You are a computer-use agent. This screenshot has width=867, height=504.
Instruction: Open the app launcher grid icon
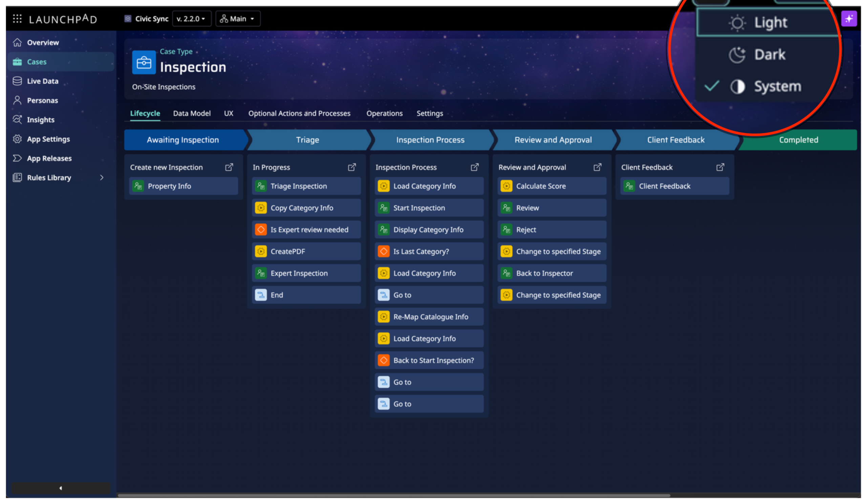coord(17,19)
